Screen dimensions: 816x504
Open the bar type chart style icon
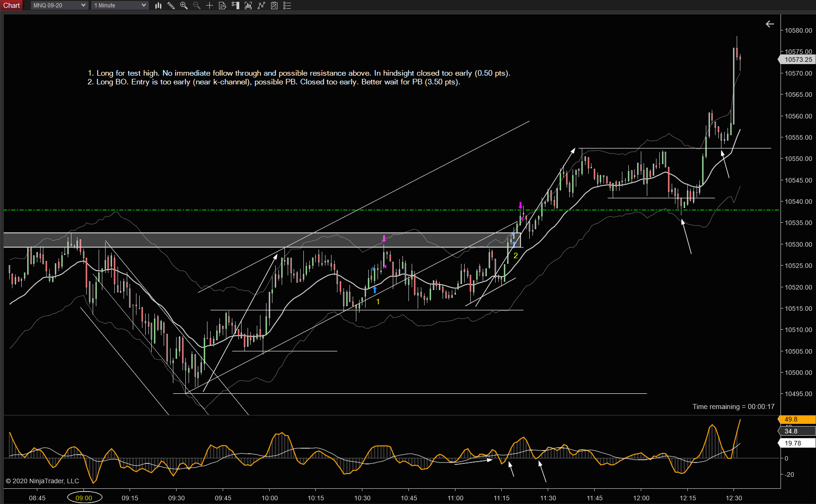click(158, 6)
